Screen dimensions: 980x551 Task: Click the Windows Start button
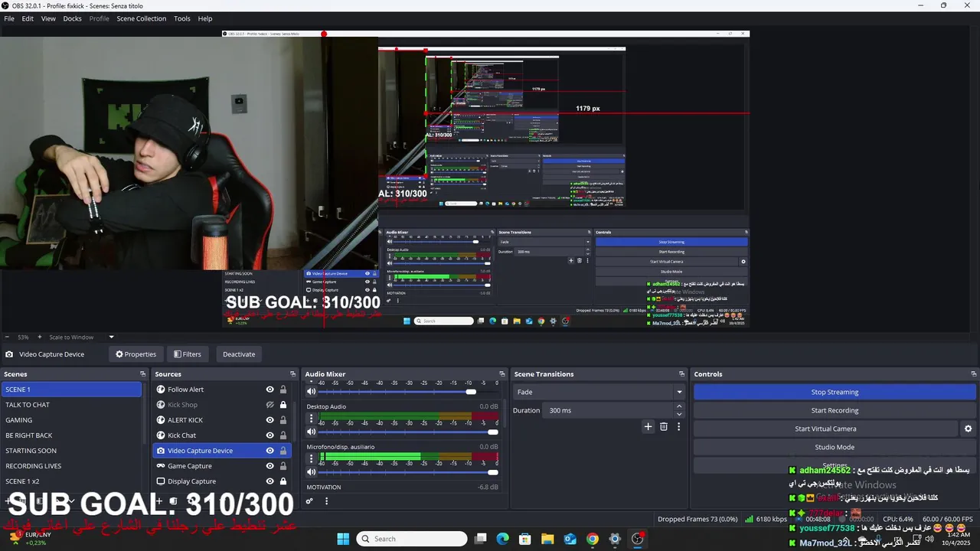tap(343, 539)
